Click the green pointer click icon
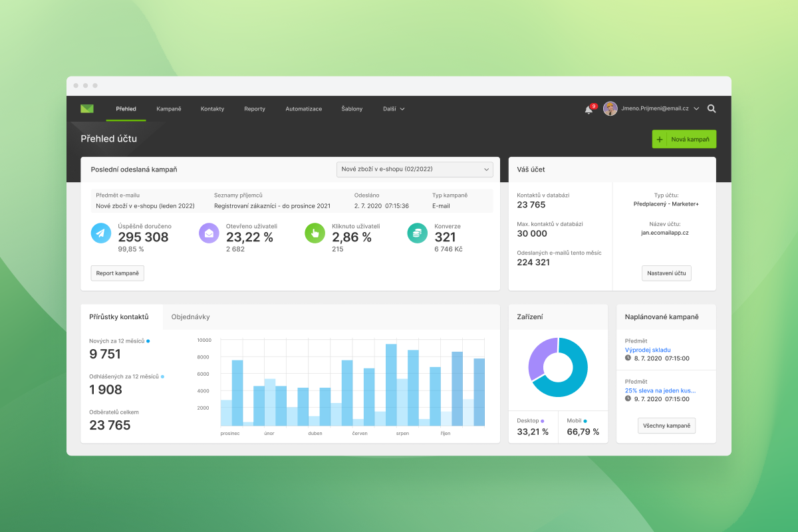 315,233
